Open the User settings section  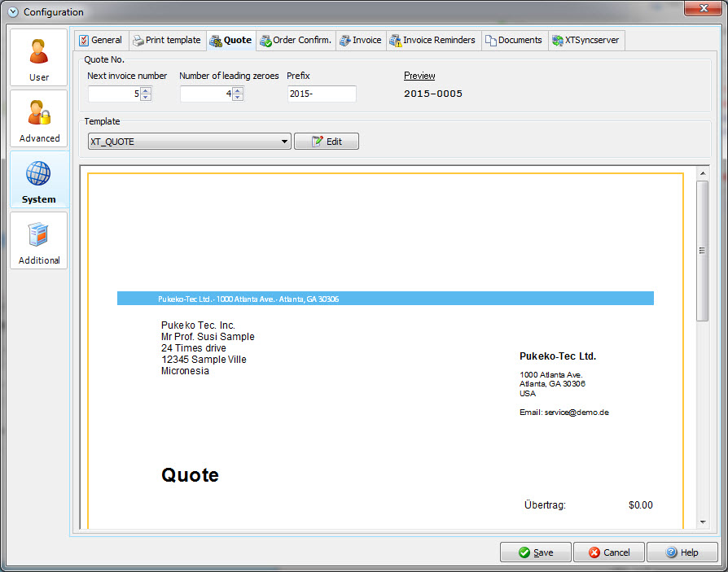pos(39,58)
